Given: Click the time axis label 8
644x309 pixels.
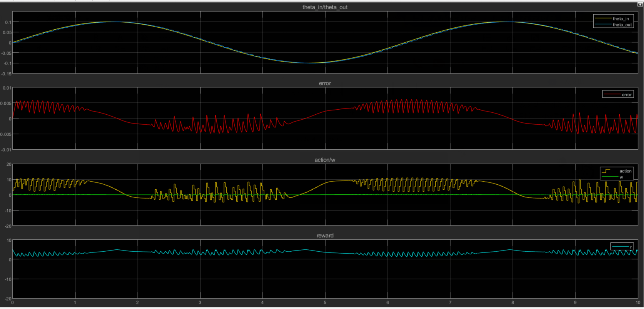Looking at the screenshot, I should pyautogui.click(x=513, y=303).
